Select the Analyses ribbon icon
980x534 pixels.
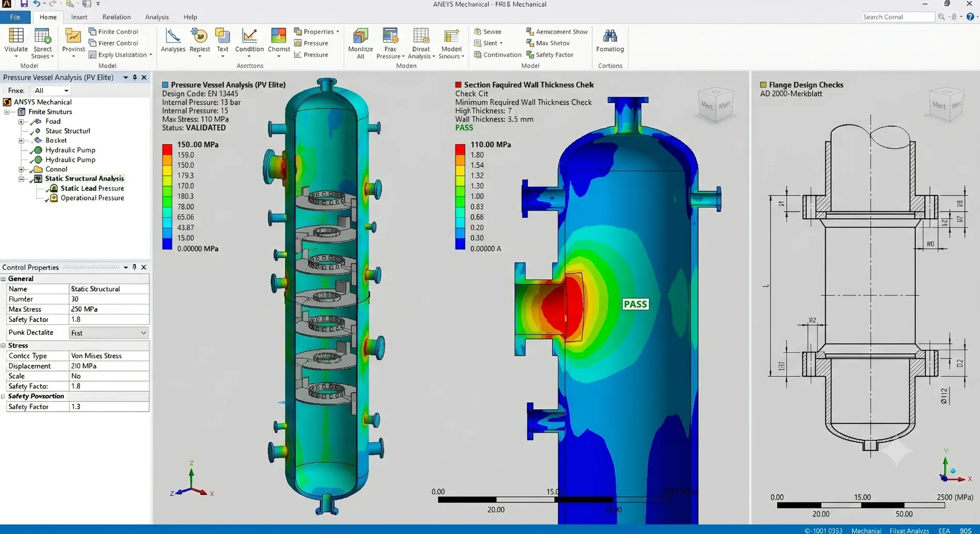coord(173,41)
